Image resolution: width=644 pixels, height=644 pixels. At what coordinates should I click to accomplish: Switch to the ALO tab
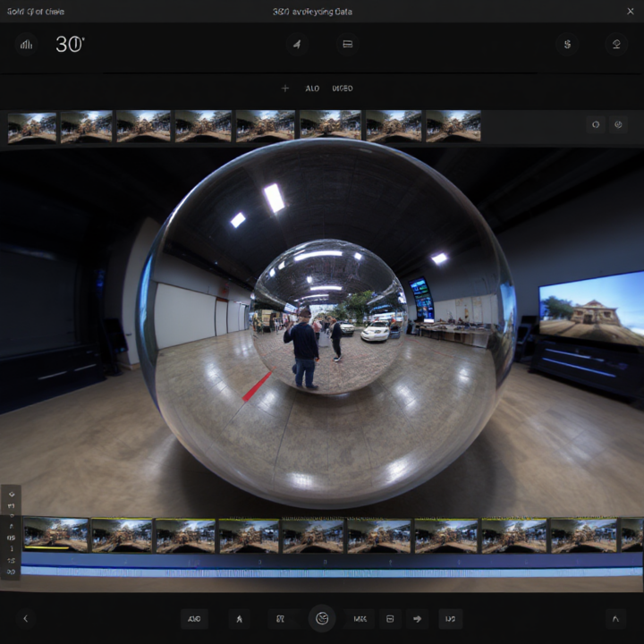(312, 89)
